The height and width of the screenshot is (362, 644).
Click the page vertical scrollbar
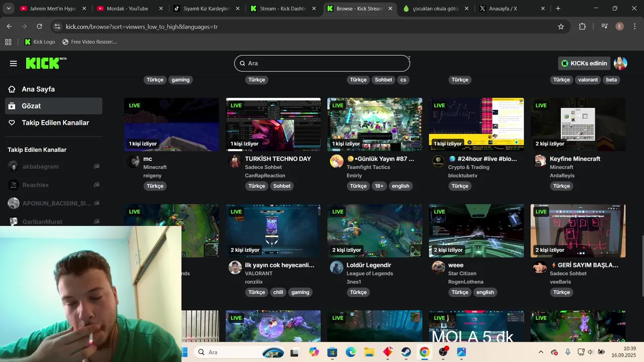point(641,266)
